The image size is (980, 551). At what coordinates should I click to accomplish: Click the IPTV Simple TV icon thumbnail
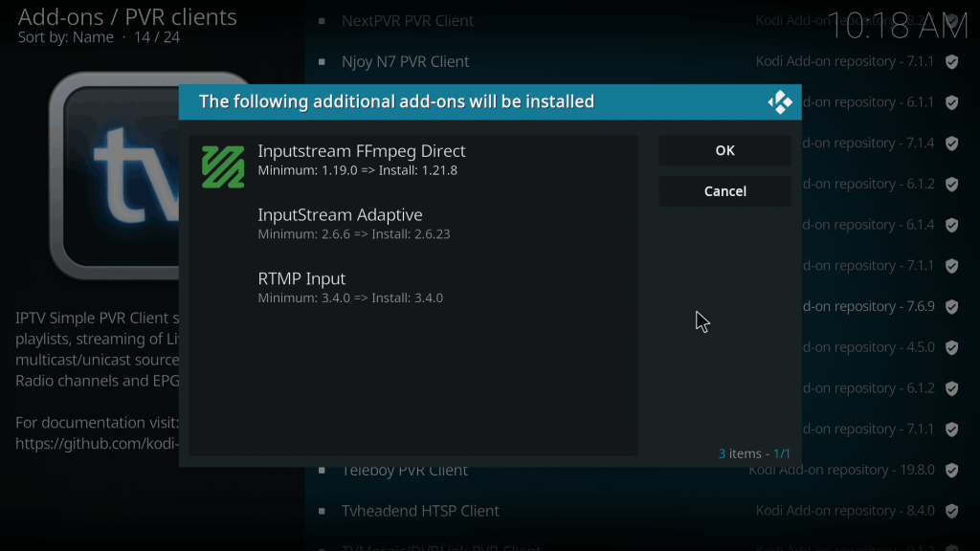click(115, 176)
